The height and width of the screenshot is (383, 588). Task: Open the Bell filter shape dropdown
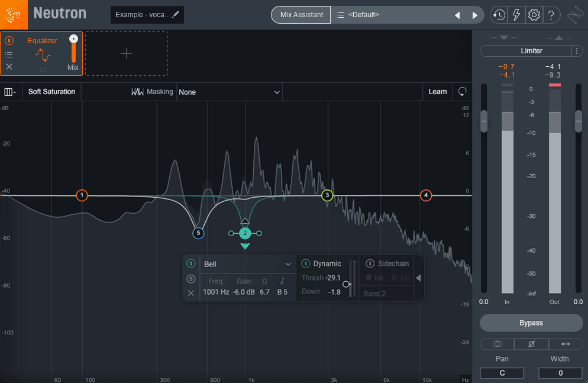(x=247, y=264)
